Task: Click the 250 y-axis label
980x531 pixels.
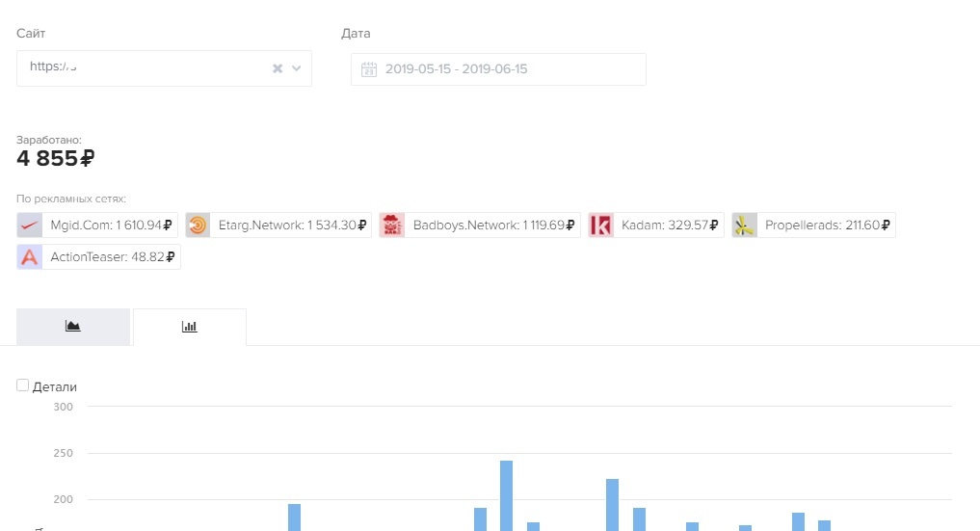Action: pos(64,453)
